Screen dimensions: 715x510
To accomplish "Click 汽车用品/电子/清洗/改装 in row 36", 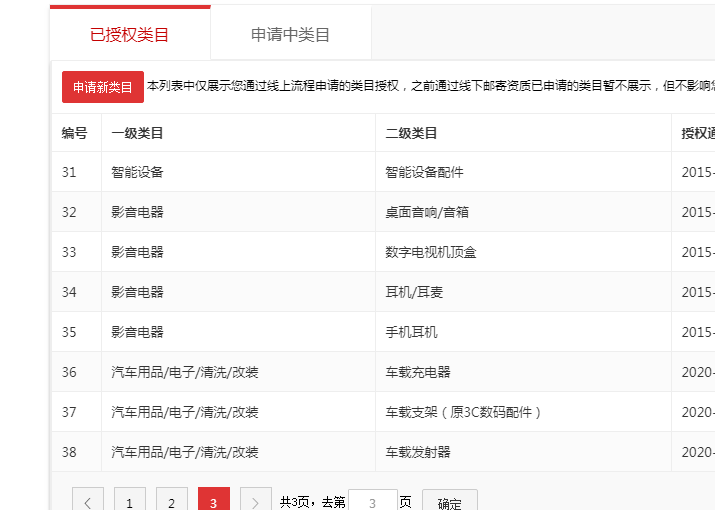I will (185, 372).
